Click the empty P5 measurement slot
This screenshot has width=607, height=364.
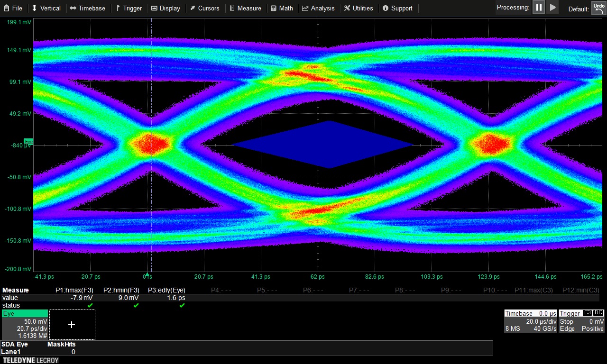tap(267, 290)
